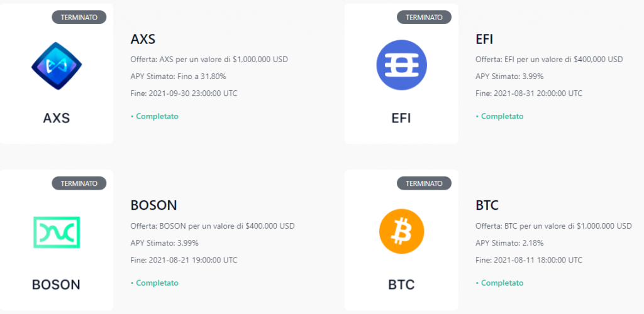Open the AXS offer title heading
Viewport: 644px width, 314px height.
(x=143, y=40)
